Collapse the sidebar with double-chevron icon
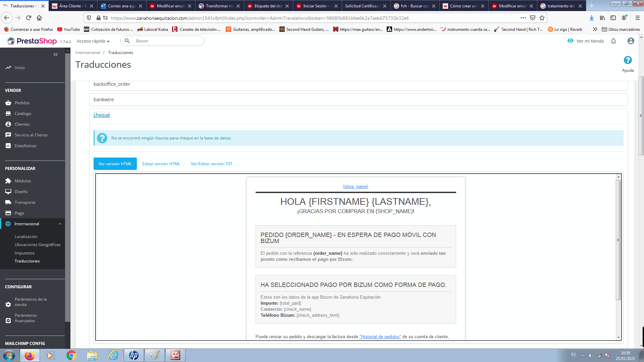The width and height of the screenshot is (644, 362). point(55,55)
